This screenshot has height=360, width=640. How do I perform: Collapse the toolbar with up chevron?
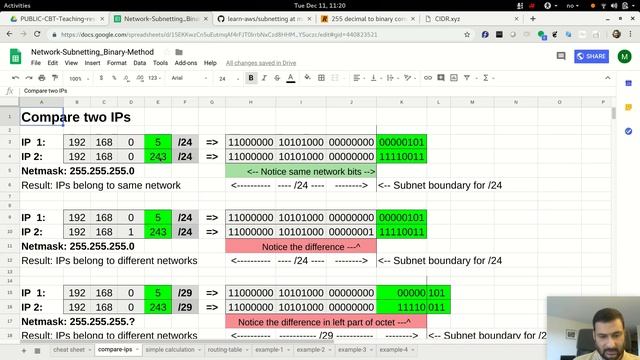point(607,78)
